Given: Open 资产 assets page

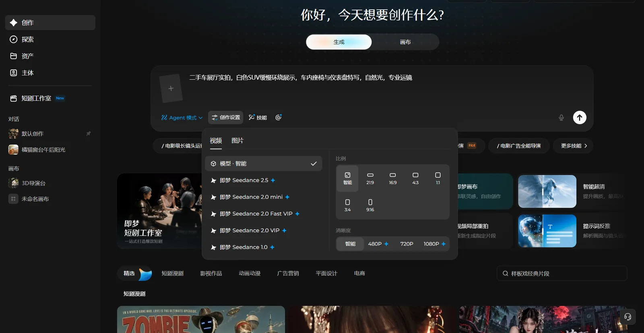Looking at the screenshot, I should pos(50,56).
